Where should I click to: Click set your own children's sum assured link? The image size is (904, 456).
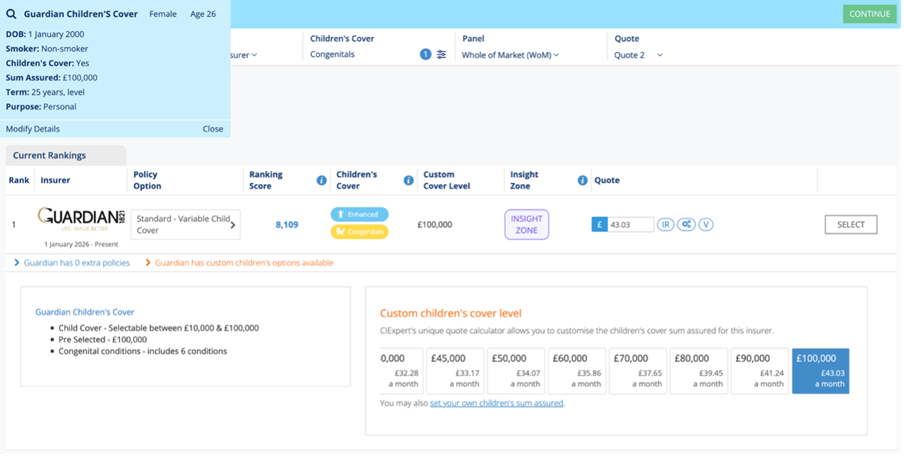(x=497, y=404)
